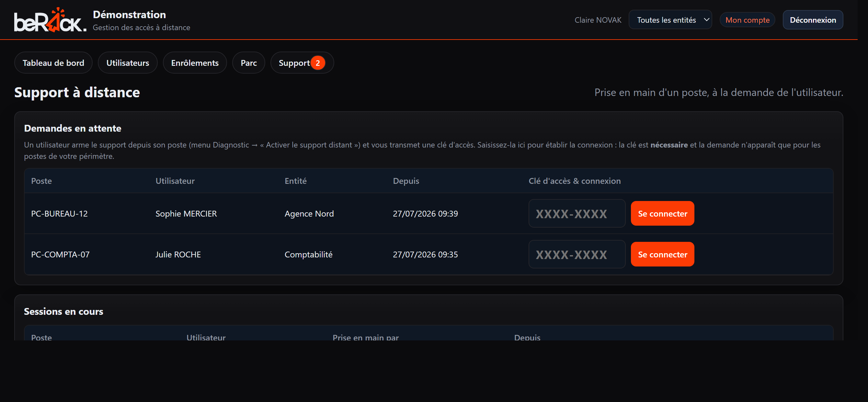Open the Support tab
868x402 pixels.
pyautogui.click(x=302, y=63)
